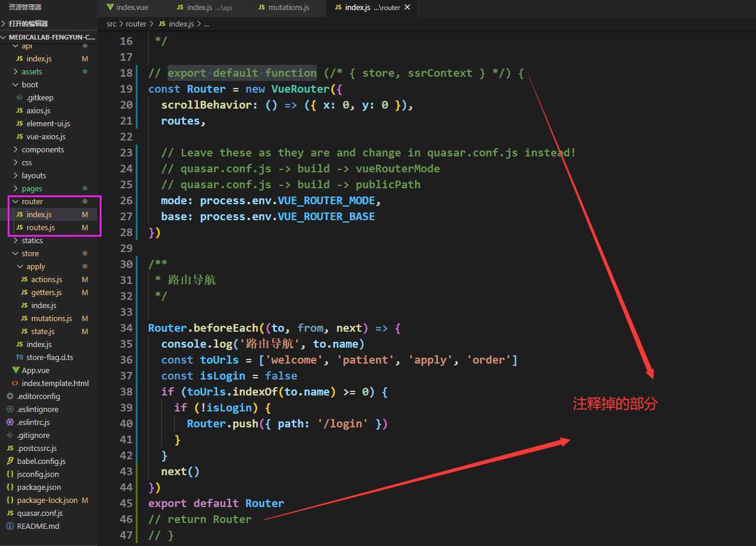Click the info icon beside README.md
Screen dimensions: 756x546
pyautogui.click(x=10, y=526)
